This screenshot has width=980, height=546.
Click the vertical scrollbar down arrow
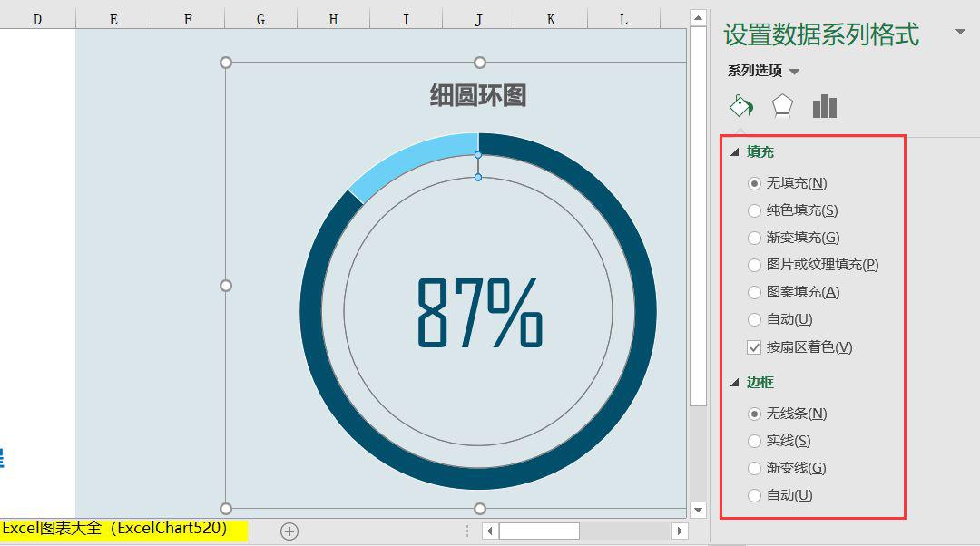point(697,511)
